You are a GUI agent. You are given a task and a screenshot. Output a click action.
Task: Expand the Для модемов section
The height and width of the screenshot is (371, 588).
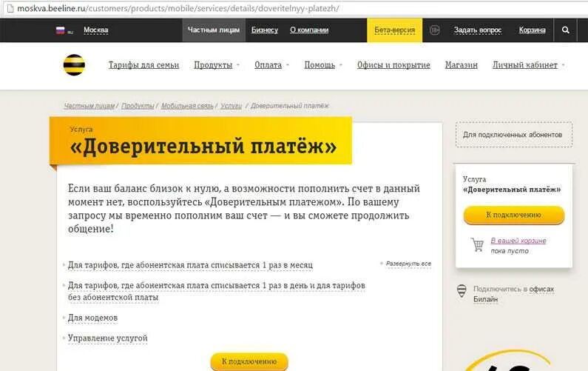[x=92, y=318]
